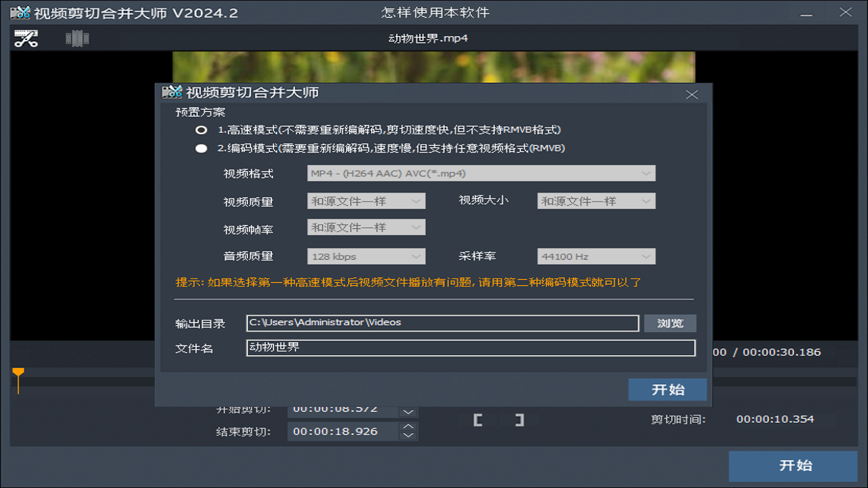Click the set clip end bracket icon

[x=519, y=420]
